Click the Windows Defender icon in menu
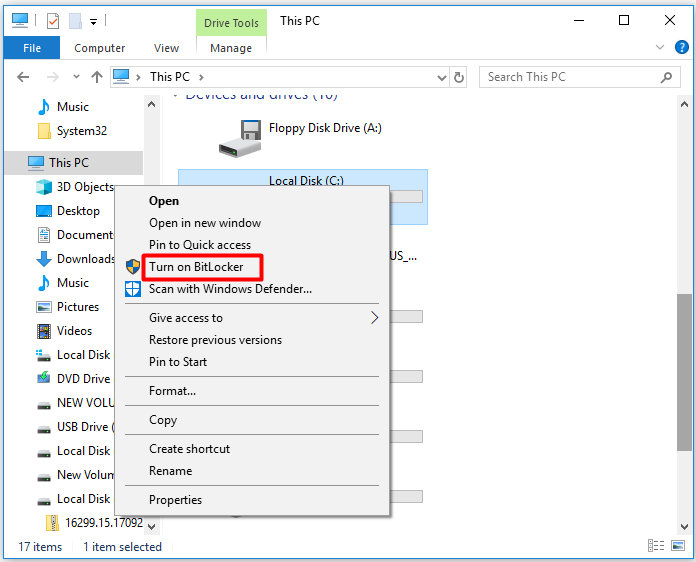The height and width of the screenshot is (562, 696). [x=133, y=289]
